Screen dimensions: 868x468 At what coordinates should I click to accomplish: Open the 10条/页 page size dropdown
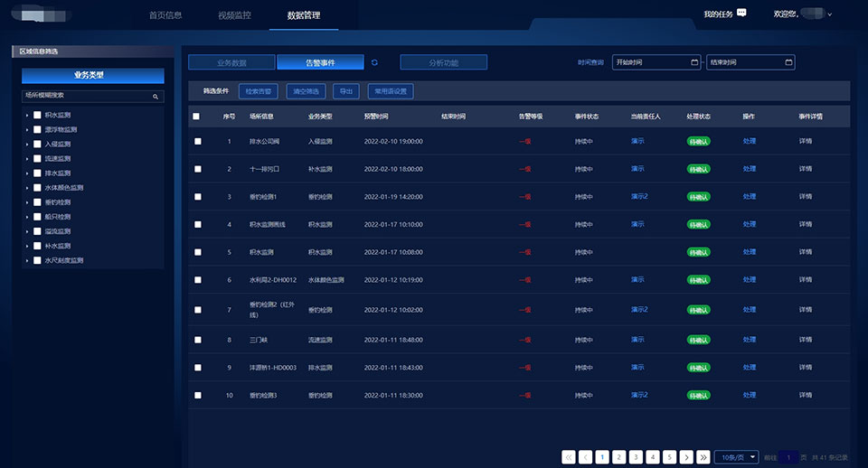[x=736, y=457]
